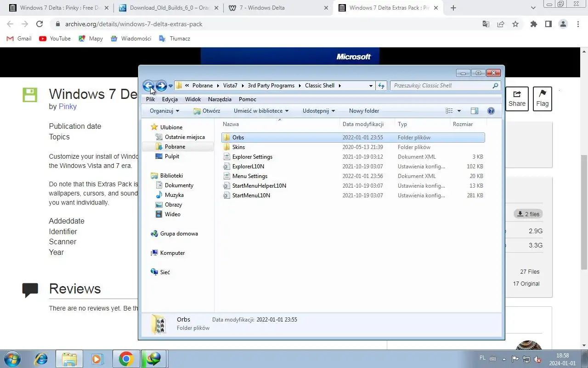588x368 pixels.
Task: Expand Umieść w bibliotece dropdown
Action: pyautogui.click(x=261, y=111)
